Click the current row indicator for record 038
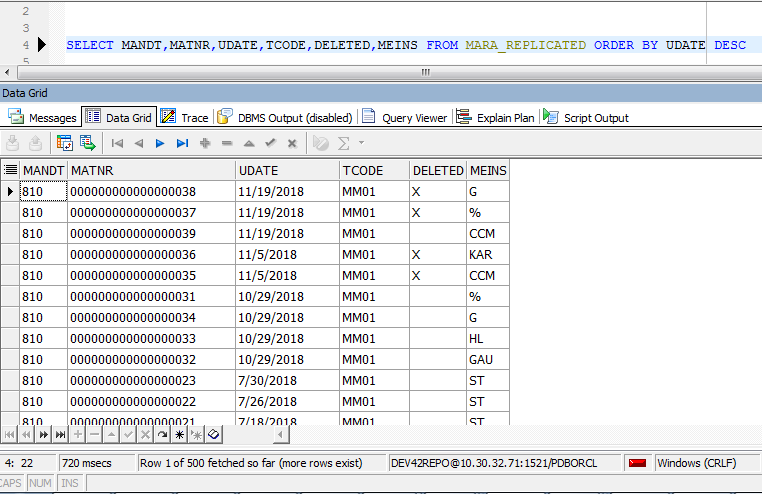This screenshot has height=494, width=762. [x=10, y=191]
